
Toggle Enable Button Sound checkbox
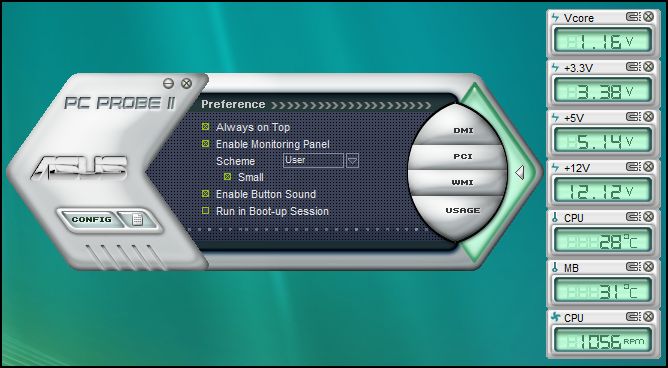tap(206, 194)
